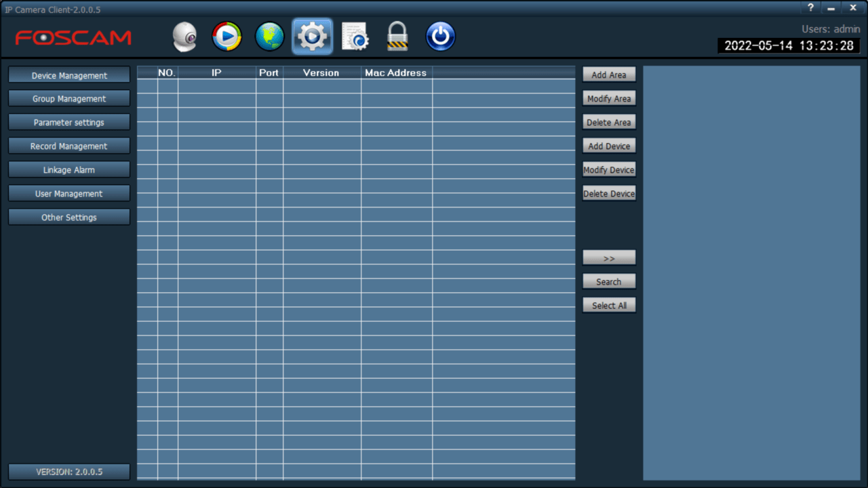Screen dimensions: 868x488
Task: Open Parameter settings section
Action: pos(69,123)
